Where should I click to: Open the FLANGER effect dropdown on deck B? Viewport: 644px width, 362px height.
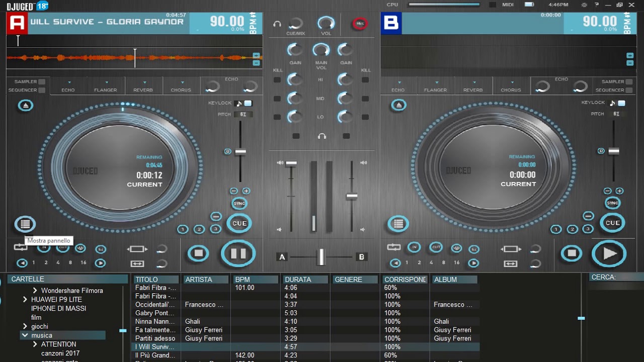pyautogui.click(x=436, y=86)
